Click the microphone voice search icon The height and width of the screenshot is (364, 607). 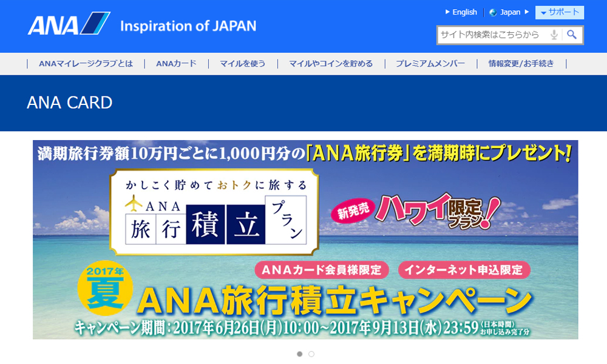click(x=554, y=35)
